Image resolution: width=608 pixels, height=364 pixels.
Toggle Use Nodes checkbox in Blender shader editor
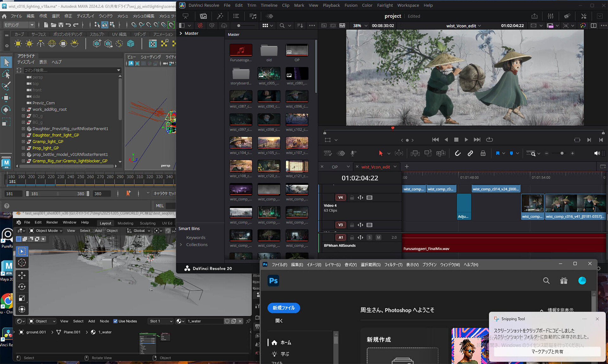click(115, 321)
